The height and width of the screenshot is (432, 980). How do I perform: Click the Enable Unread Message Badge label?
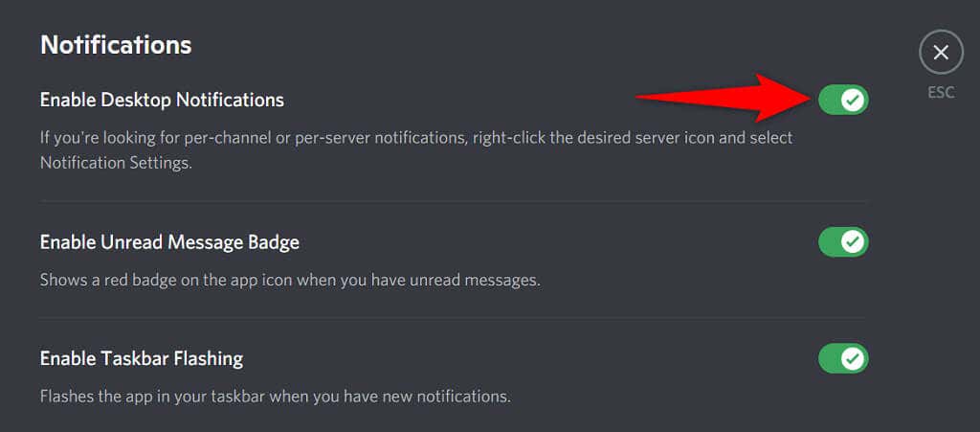(169, 242)
